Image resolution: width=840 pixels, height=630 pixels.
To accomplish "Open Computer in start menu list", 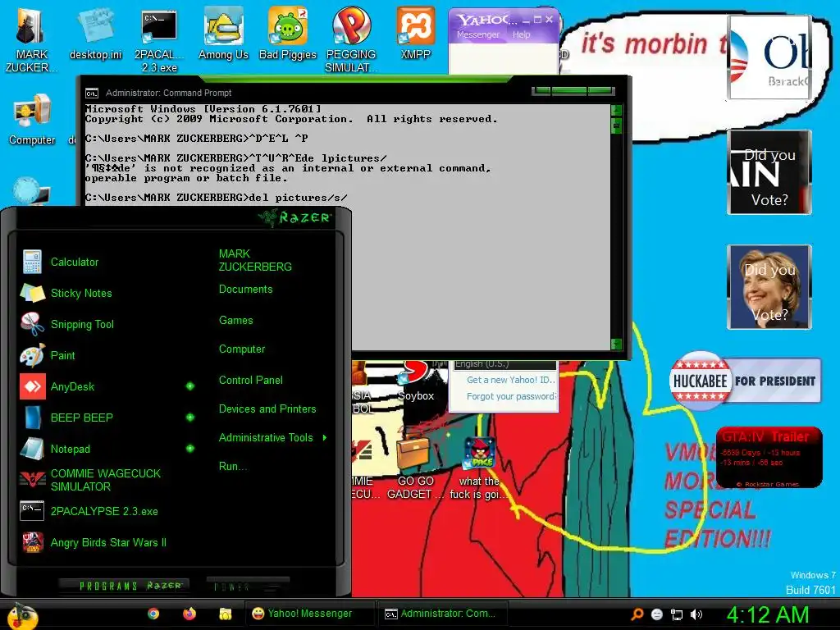I will (242, 349).
